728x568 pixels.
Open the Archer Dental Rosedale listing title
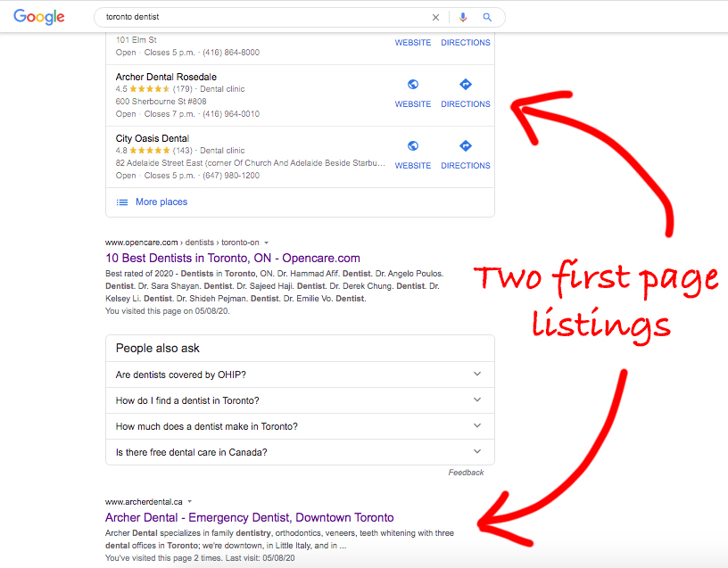[166, 77]
